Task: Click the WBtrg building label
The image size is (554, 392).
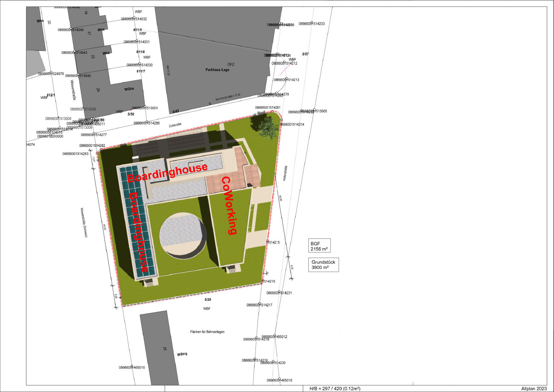Action: 183,354
